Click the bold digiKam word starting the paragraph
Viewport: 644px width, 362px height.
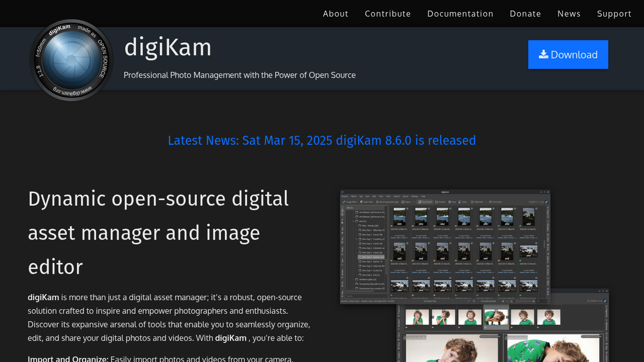click(43, 297)
